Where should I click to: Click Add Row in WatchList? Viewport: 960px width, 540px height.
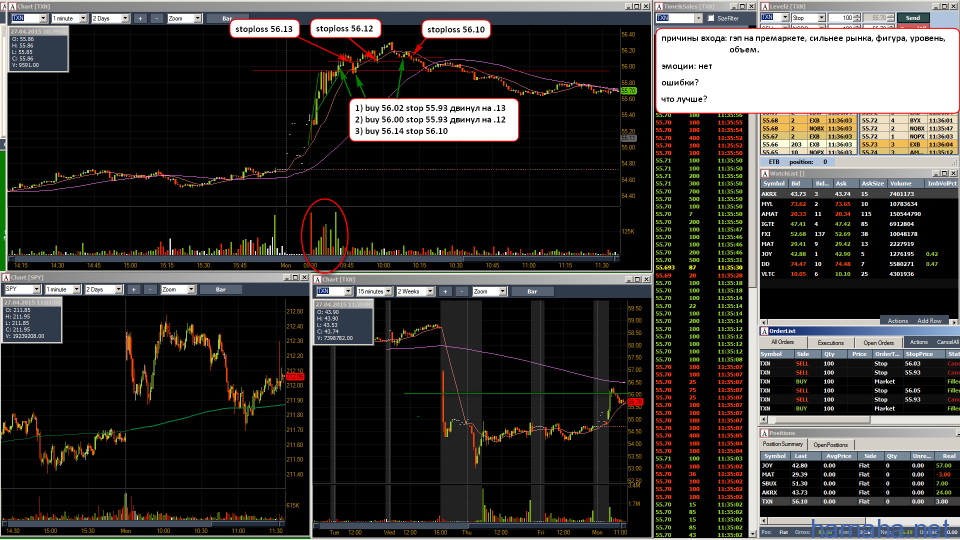(929, 321)
